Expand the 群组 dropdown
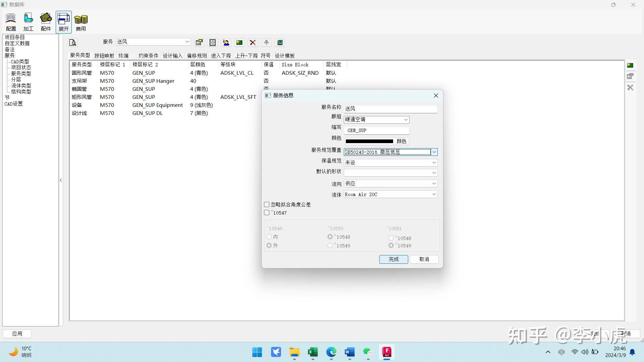The height and width of the screenshot is (362, 644). [406, 120]
